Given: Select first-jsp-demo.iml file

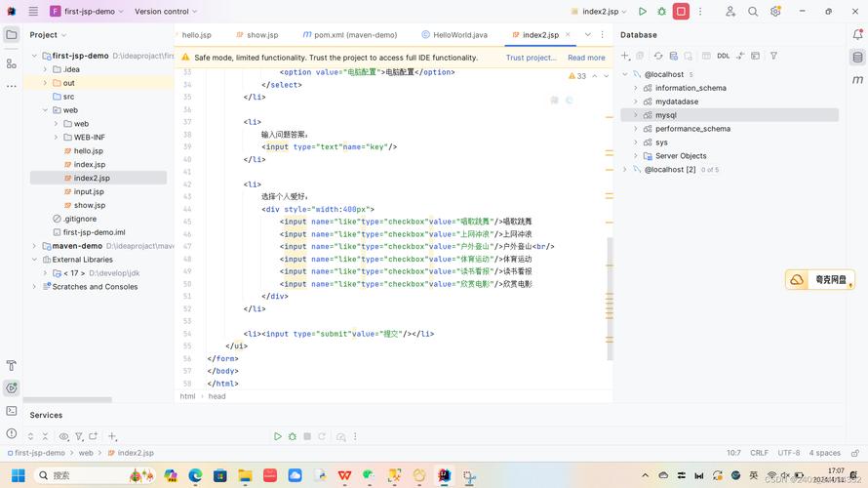Looking at the screenshot, I should point(94,232).
